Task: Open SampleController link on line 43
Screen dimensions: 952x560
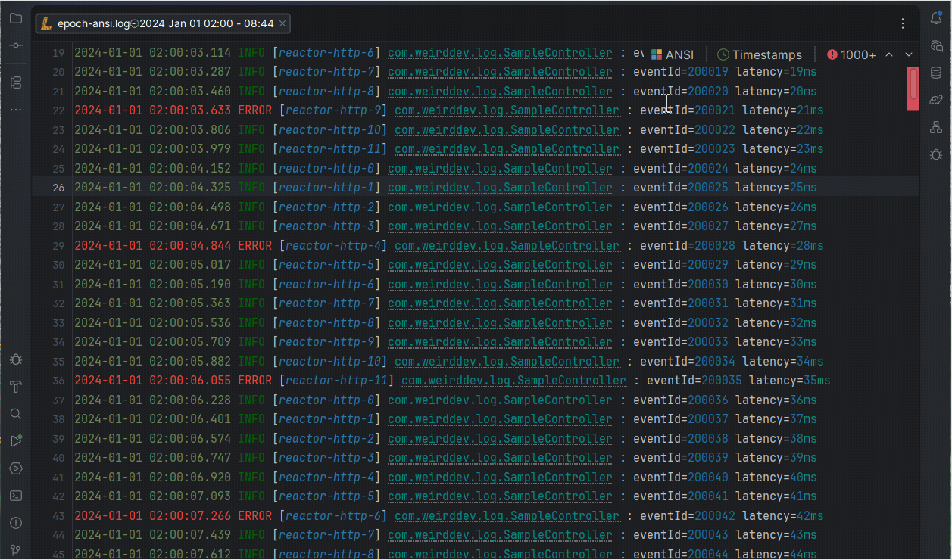Action: [x=507, y=515]
